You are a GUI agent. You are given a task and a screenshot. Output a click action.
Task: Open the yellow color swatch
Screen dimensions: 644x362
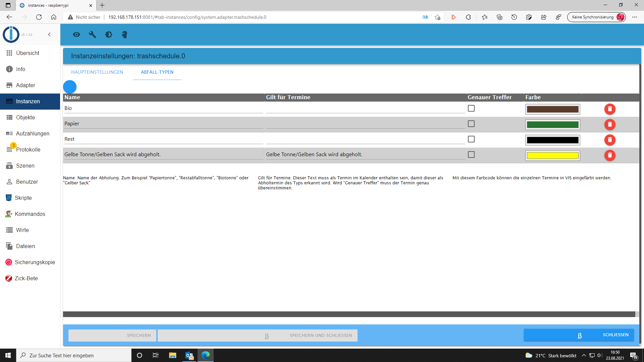[x=552, y=156]
